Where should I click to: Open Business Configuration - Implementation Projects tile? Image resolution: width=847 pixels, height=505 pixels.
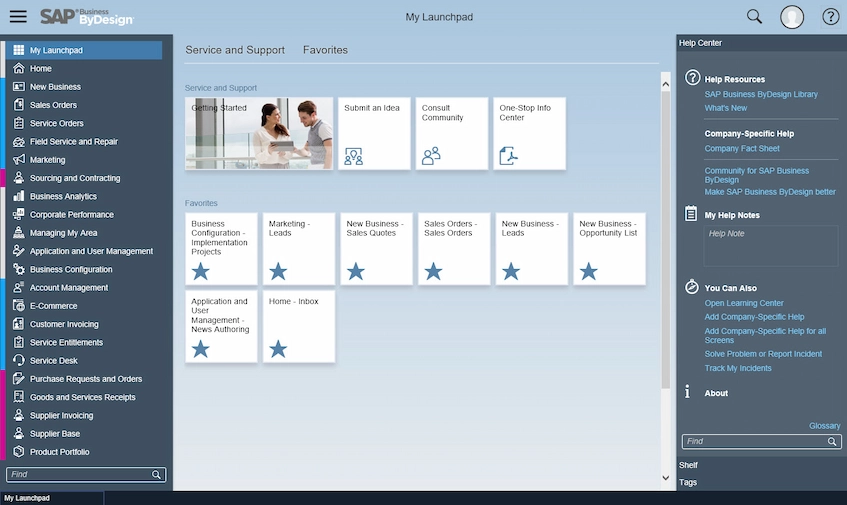tap(221, 248)
